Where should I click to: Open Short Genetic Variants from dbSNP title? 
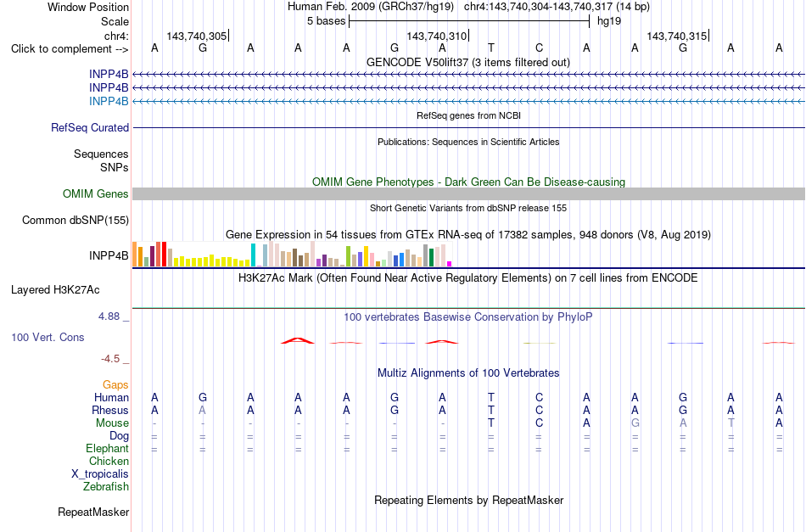point(468,208)
